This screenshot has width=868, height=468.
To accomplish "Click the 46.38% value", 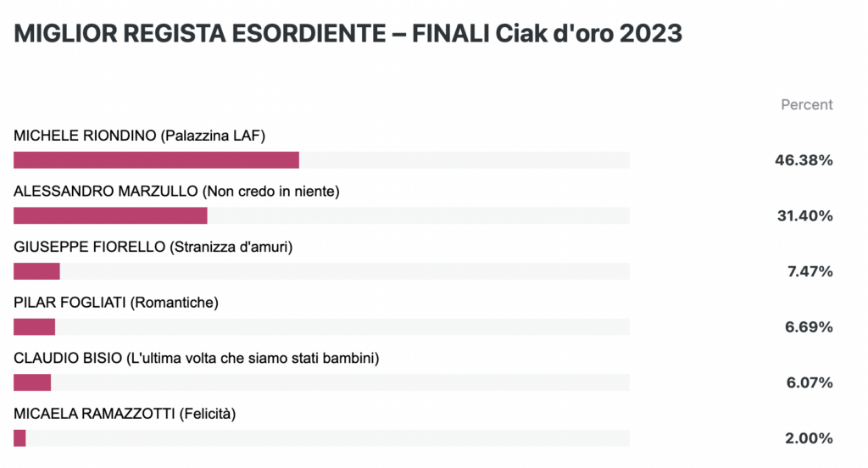I will coord(804,160).
